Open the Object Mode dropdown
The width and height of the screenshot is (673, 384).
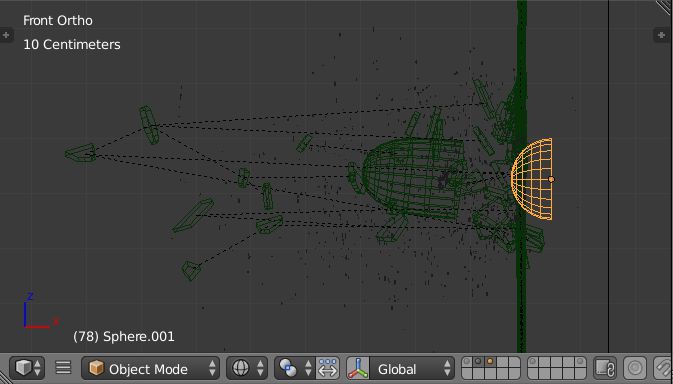[150, 369]
